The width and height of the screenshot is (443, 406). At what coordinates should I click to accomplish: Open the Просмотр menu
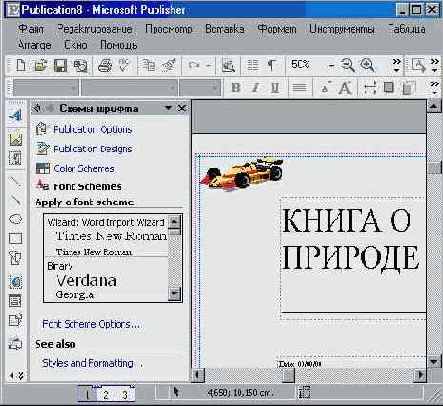pos(169,29)
